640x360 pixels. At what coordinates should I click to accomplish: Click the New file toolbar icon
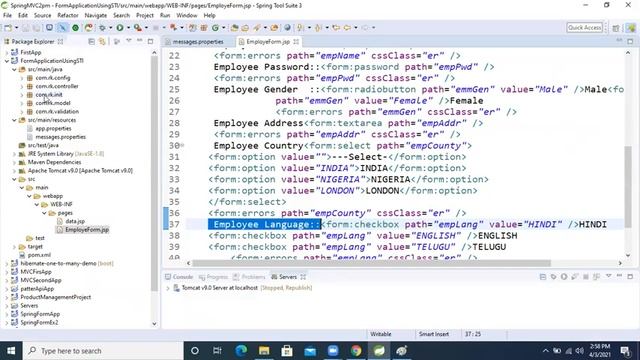8,28
